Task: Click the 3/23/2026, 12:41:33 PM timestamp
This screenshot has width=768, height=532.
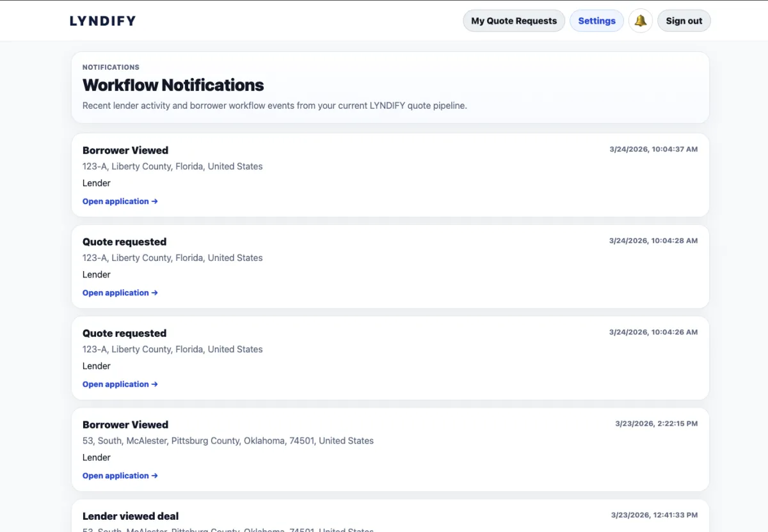Action: point(654,515)
